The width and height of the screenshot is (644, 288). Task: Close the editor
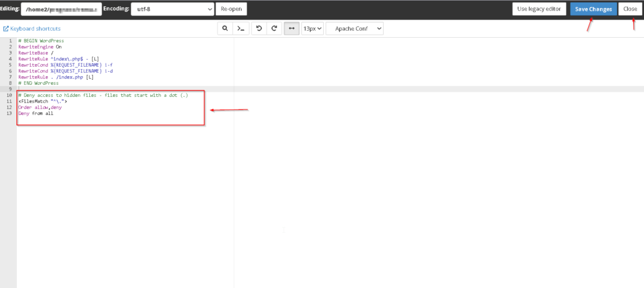click(x=630, y=9)
